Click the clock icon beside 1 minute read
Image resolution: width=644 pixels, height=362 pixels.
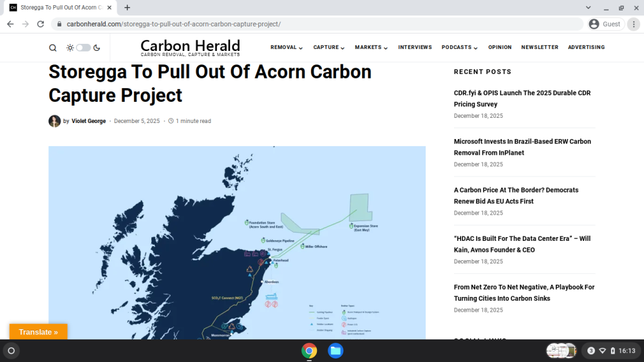[171, 121]
